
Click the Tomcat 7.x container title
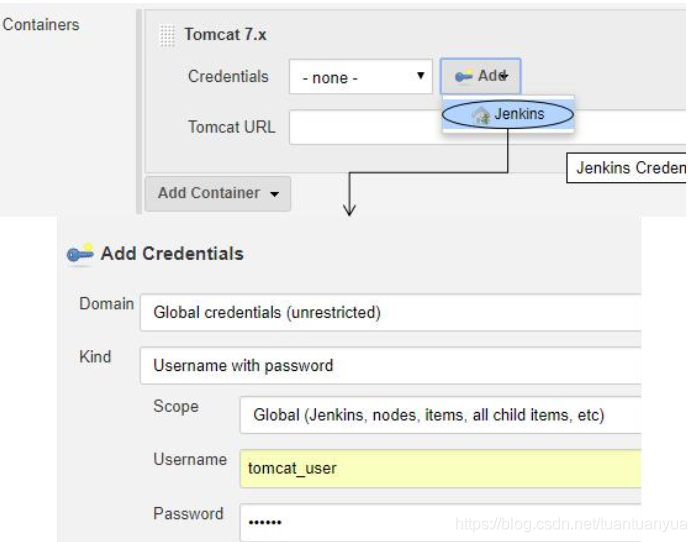pos(225,35)
